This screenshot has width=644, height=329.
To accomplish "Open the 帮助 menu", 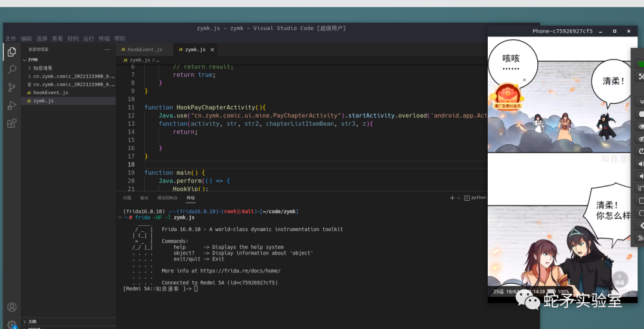I will coord(120,39).
